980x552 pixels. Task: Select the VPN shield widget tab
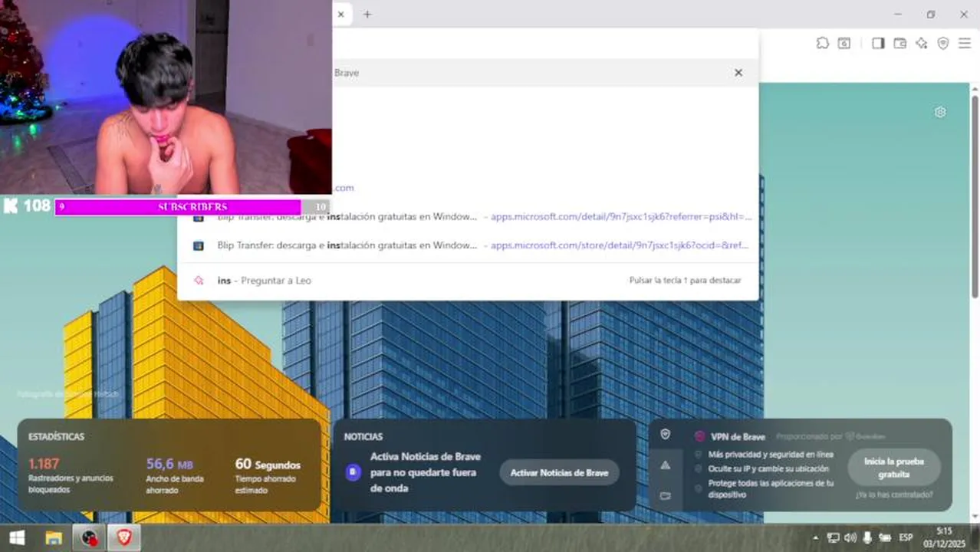(x=665, y=434)
